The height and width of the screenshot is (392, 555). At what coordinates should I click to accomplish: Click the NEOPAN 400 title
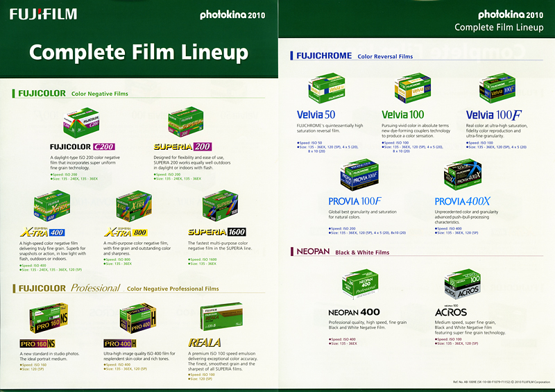point(354,312)
